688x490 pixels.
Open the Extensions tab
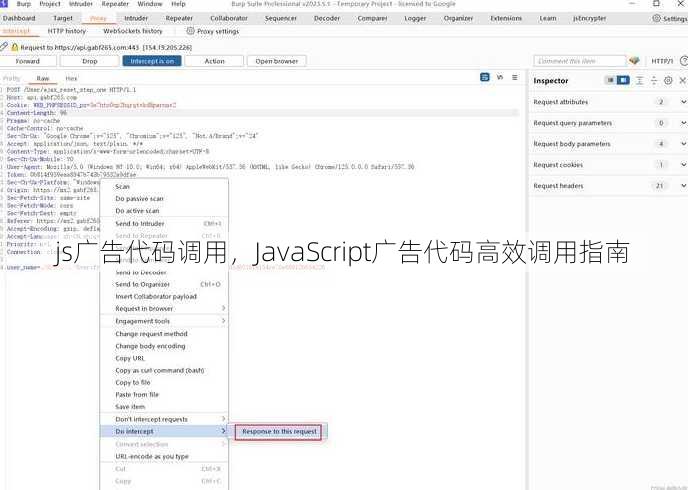click(x=506, y=18)
